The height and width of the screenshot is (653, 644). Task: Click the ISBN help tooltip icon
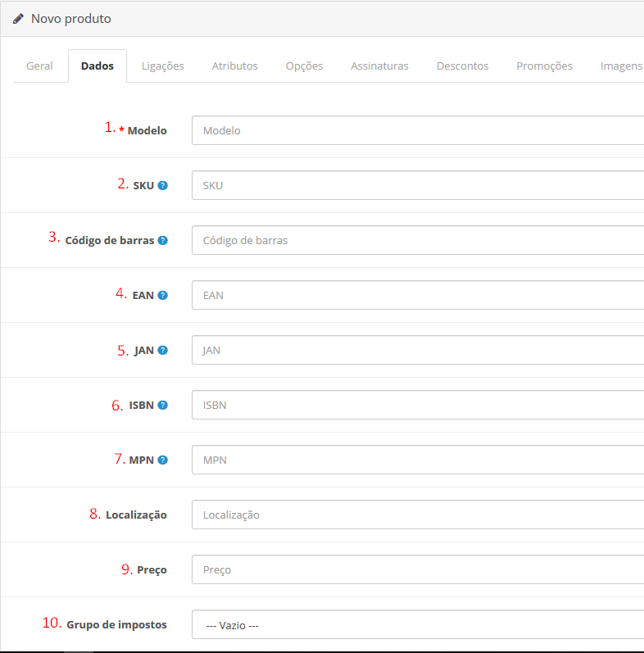[x=162, y=405]
